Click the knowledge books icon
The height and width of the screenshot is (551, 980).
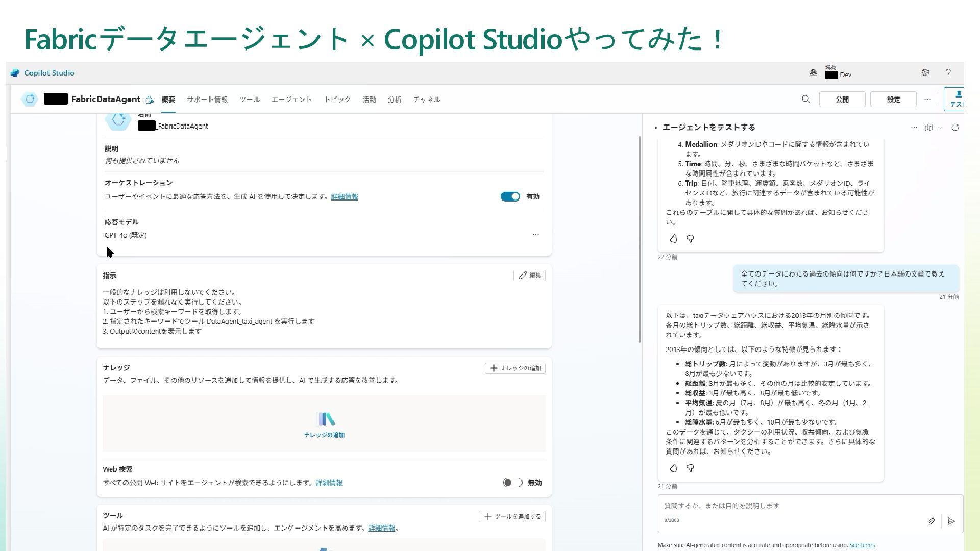point(325,419)
